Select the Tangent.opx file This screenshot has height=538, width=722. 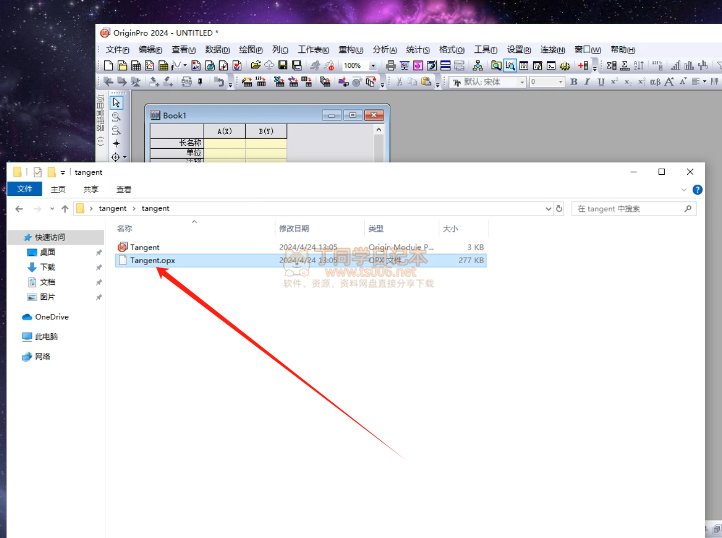pyautogui.click(x=153, y=260)
